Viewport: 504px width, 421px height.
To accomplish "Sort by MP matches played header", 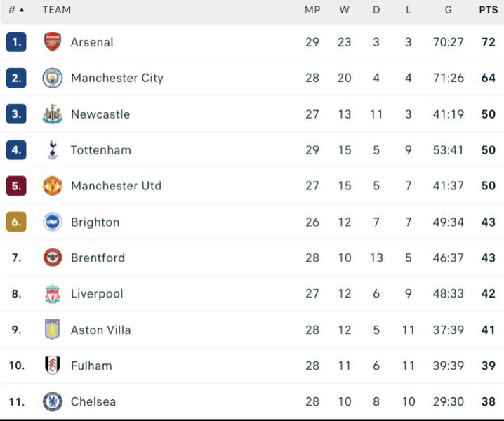I will pyautogui.click(x=312, y=10).
